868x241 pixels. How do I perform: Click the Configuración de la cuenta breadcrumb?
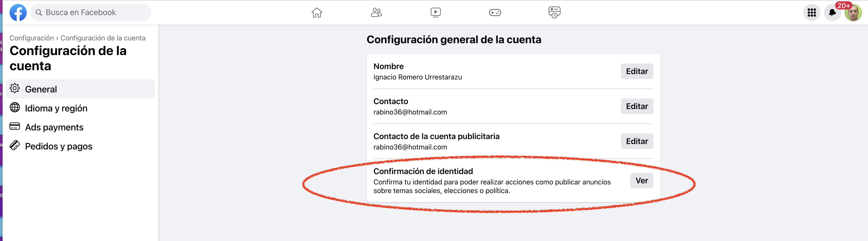pyautogui.click(x=103, y=38)
